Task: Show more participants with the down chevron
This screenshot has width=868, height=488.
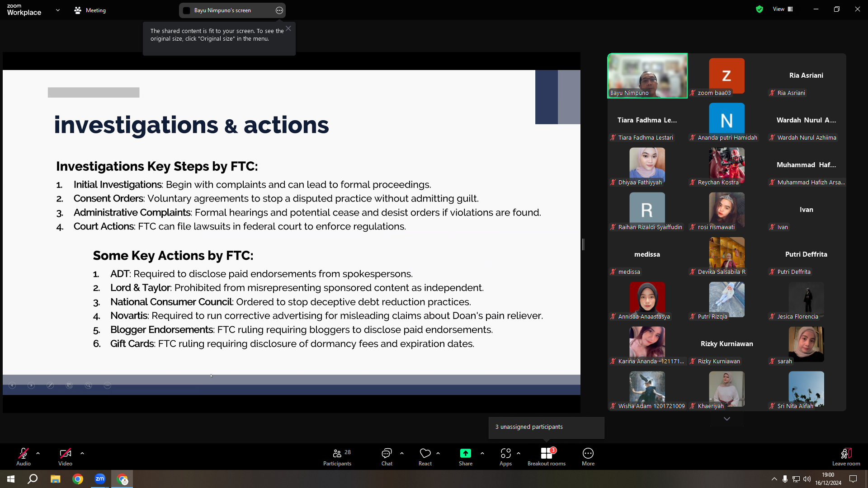Action: pos(727,419)
